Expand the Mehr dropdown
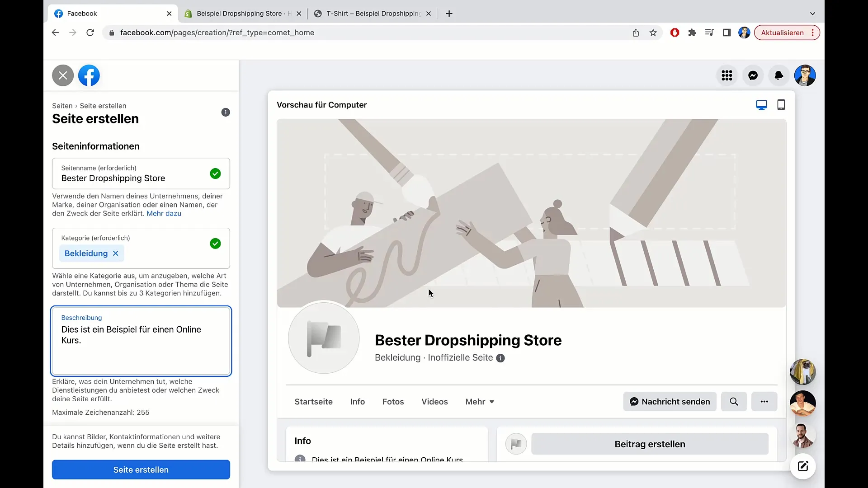 [480, 402]
